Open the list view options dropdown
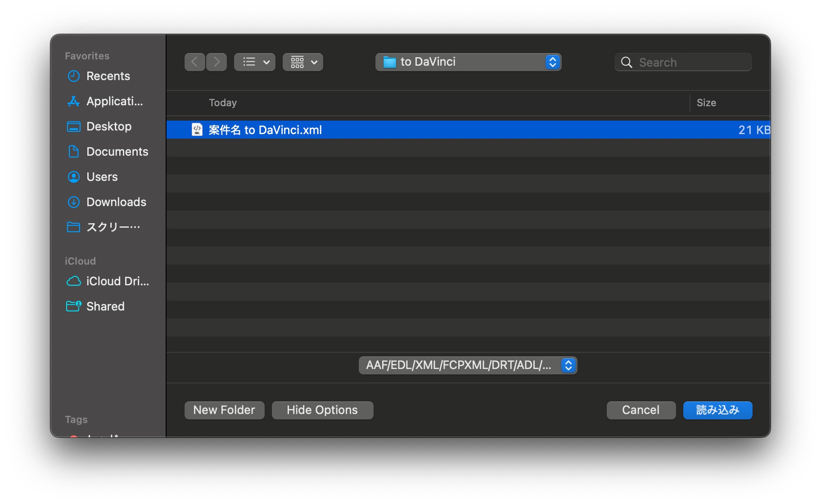This screenshot has width=821, height=504. (255, 62)
